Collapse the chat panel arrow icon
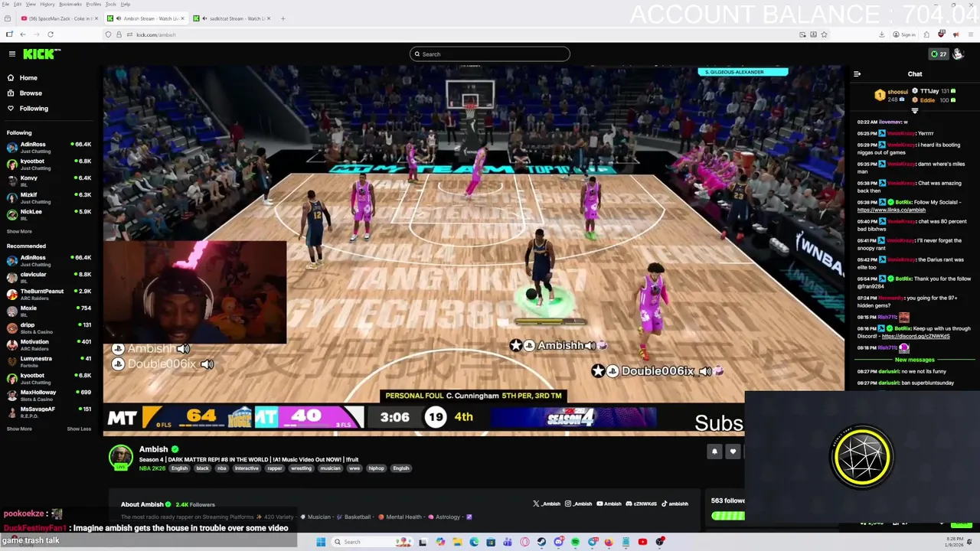Image resolution: width=980 pixels, height=551 pixels. pyautogui.click(x=857, y=74)
